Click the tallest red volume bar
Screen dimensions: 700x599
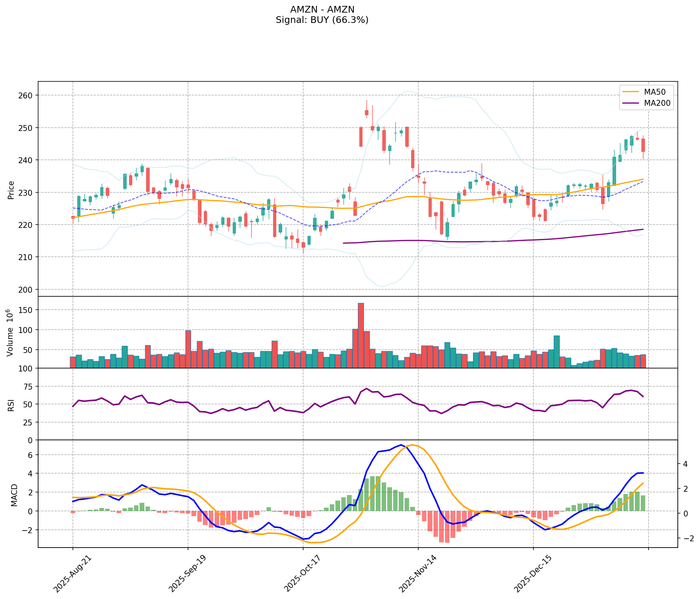click(361, 335)
